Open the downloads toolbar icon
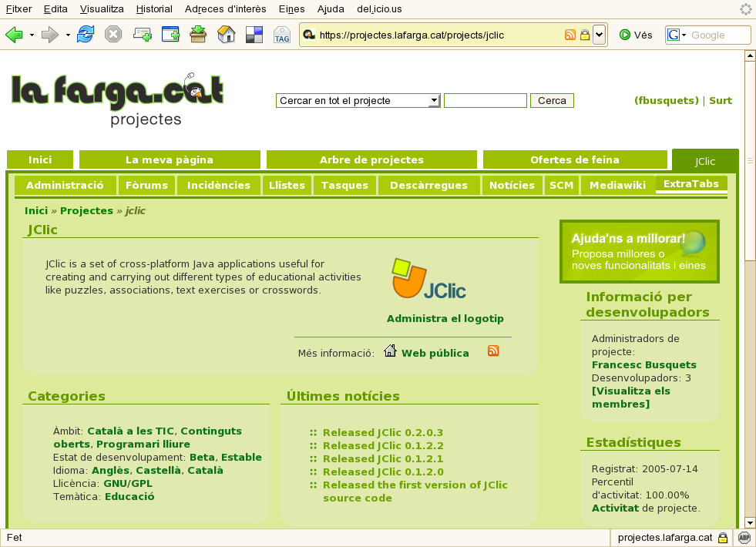The height and width of the screenshot is (547, 756). click(x=198, y=35)
